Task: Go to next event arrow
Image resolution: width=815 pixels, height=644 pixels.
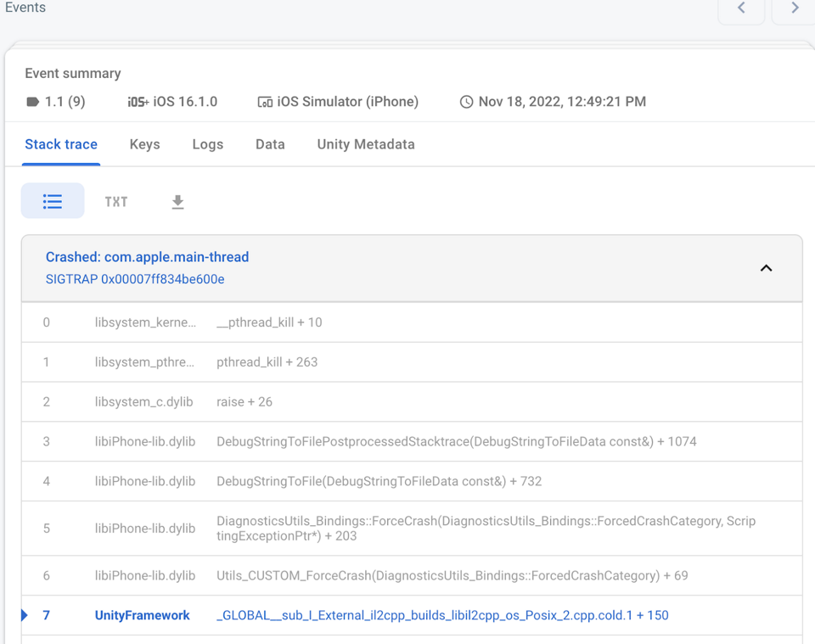Action: [x=795, y=8]
